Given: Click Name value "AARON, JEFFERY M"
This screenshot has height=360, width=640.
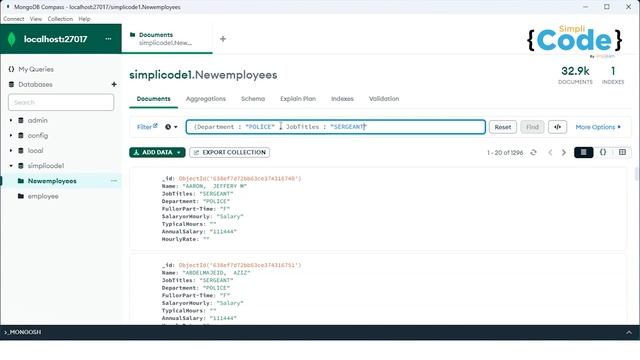Looking at the screenshot, I should click(x=215, y=186).
